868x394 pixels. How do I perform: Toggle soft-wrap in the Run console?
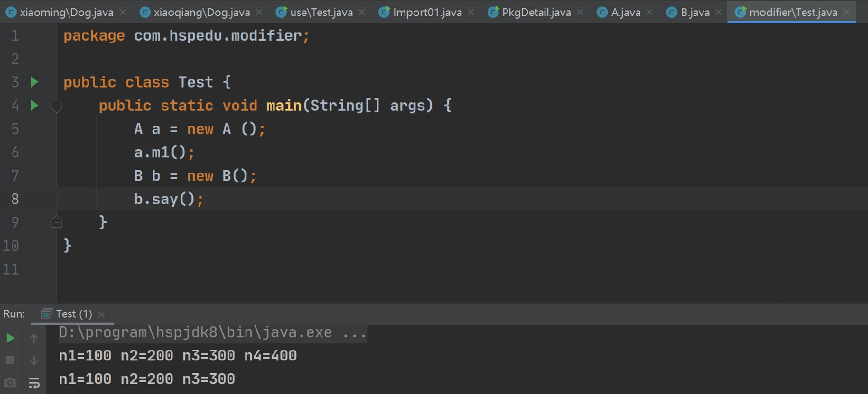34,383
